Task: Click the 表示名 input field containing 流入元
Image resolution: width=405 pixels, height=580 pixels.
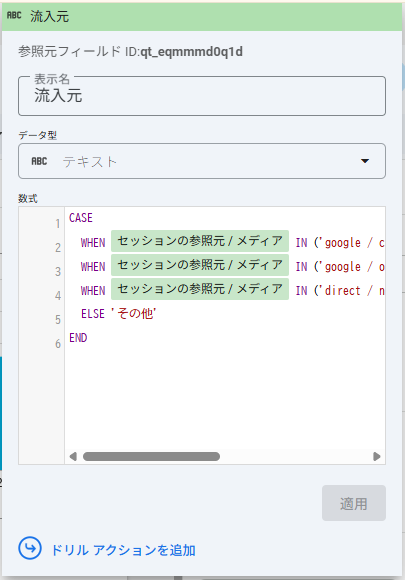Action: [x=202, y=96]
